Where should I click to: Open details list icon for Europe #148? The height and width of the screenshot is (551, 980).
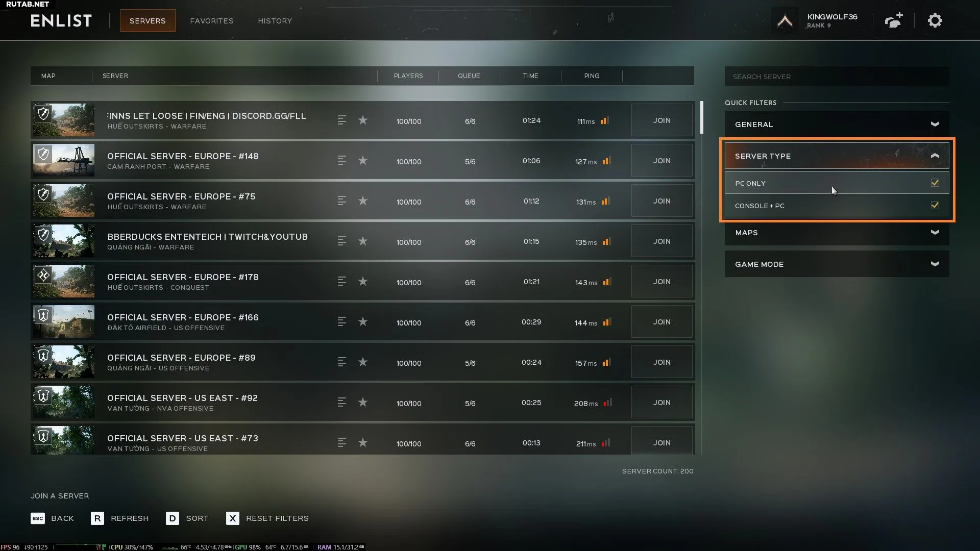pyautogui.click(x=342, y=161)
